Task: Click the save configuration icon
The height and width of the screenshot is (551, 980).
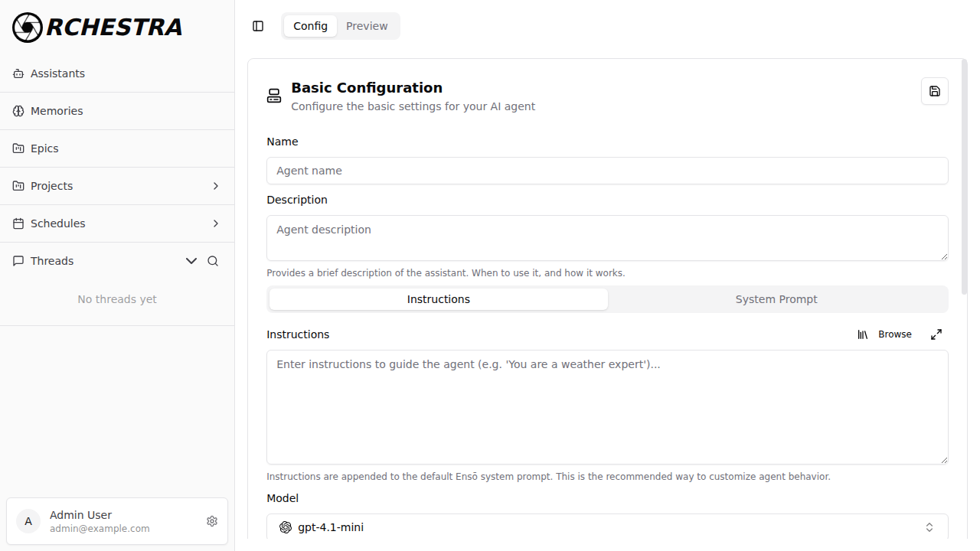Action: pyautogui.click(x=935, y=91)
